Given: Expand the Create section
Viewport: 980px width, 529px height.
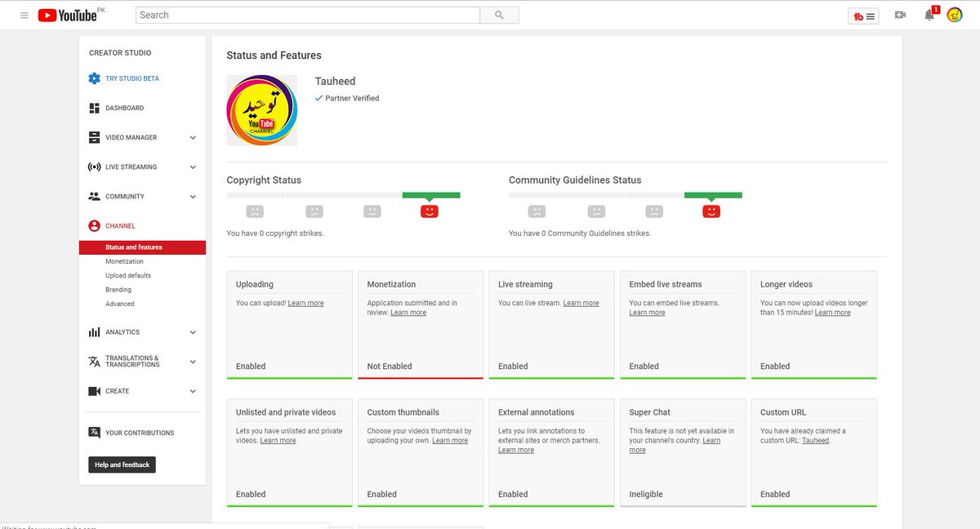Looking at the screenshot, I should tap(193, 391).
